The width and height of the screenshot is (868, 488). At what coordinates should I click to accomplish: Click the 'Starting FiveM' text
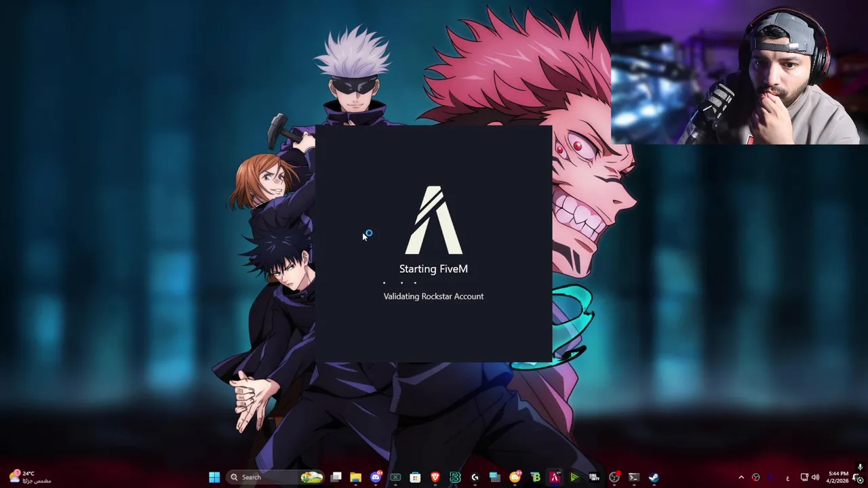click(433, 269)
